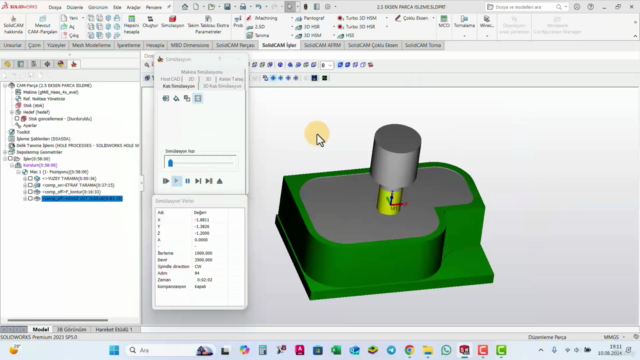Click the eject/stop triangle button in simulation
Screen dimensions: 640x360
(220, 181)
